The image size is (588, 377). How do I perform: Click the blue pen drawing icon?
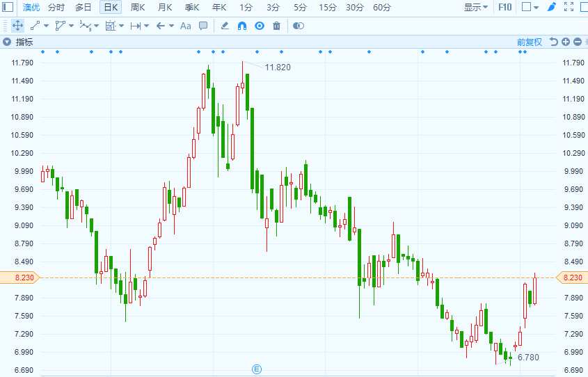point(551,7)
